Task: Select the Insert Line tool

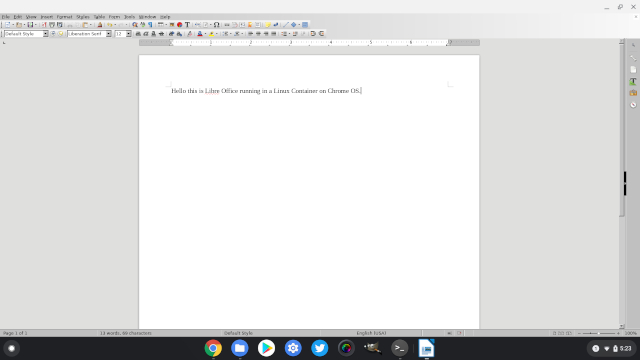Action: tap(286, 24)
